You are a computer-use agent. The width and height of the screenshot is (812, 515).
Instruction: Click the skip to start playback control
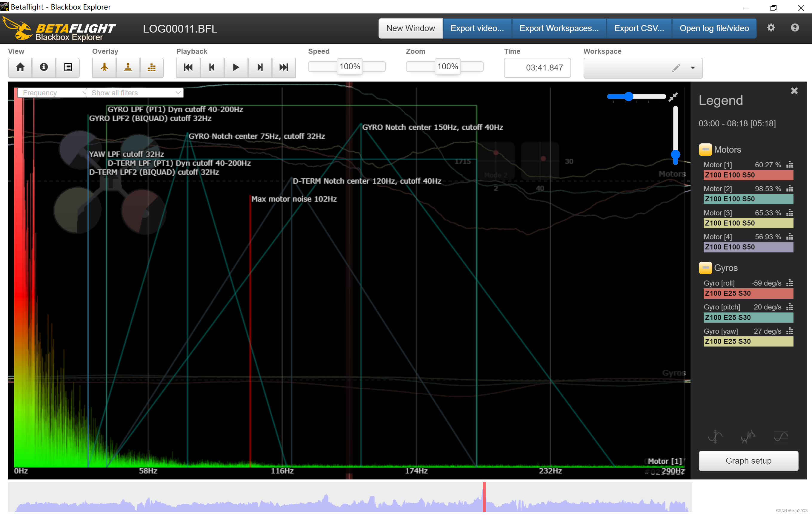tap(187, 67)
